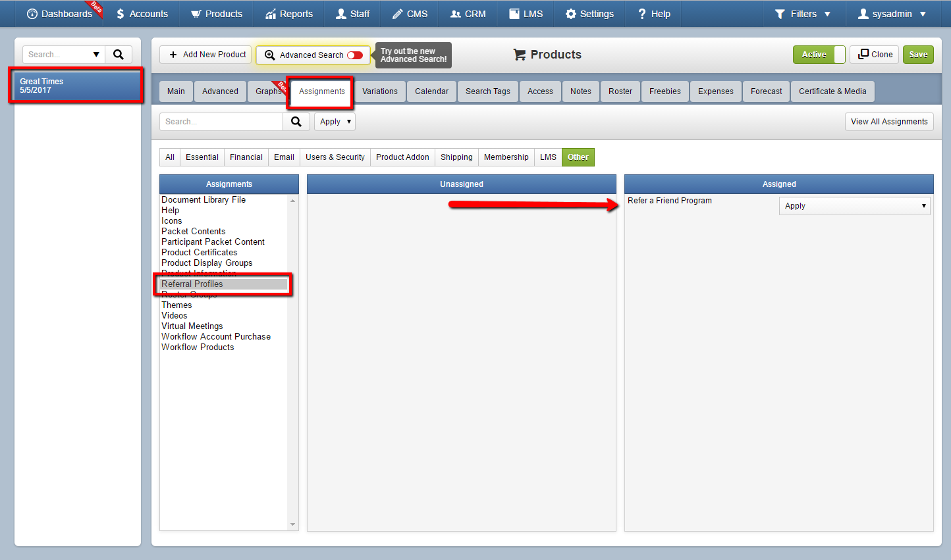Toggle the Active product status switch
The height and width of the screenshot is (560, 951).
tap(819, 55)
